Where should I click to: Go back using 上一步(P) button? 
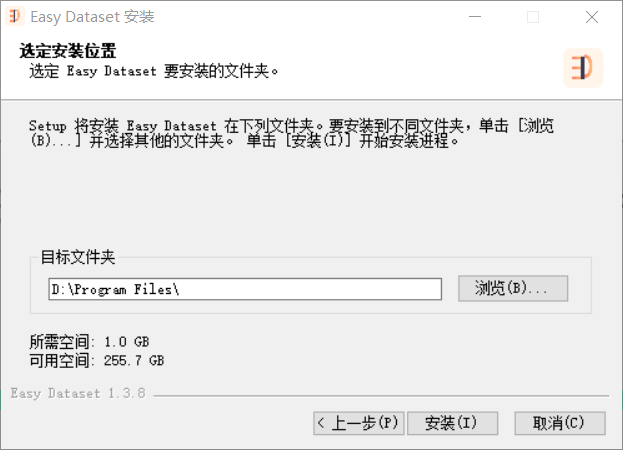359,423
